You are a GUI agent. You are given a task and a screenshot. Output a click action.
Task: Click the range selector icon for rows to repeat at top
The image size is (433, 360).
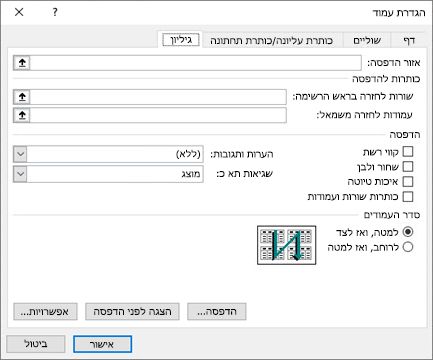[22, 97]
